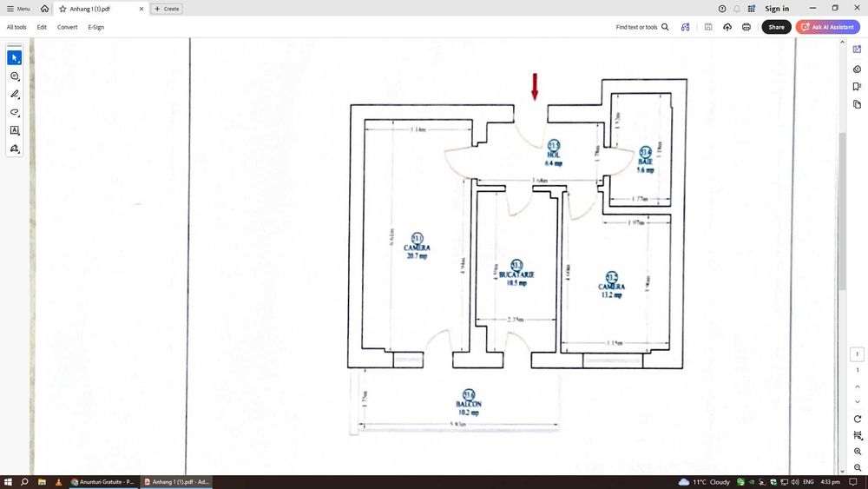Select the Highlight pen tool

(x=15, y=94)
